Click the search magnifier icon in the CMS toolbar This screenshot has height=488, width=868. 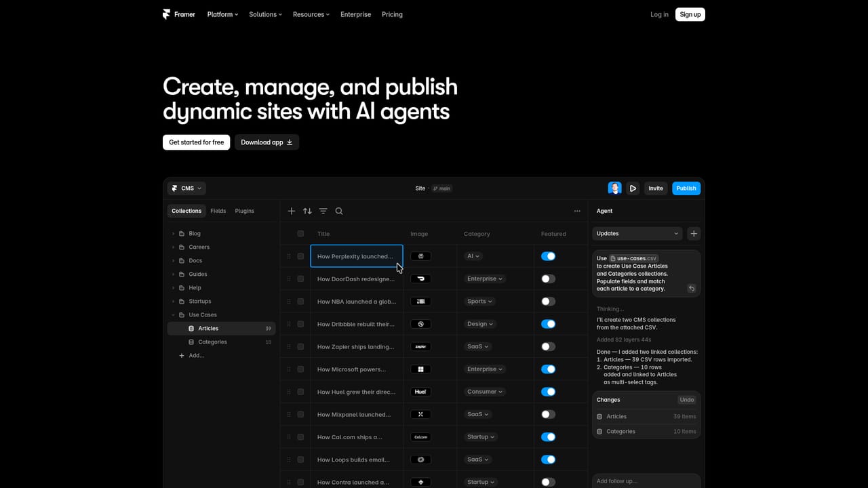339,211
